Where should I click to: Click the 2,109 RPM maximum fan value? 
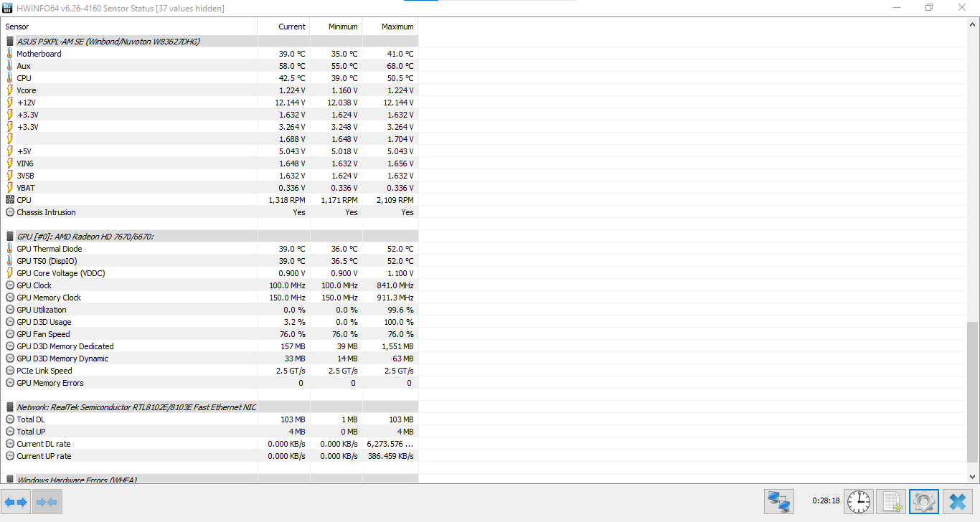click(x=395, y=200)
